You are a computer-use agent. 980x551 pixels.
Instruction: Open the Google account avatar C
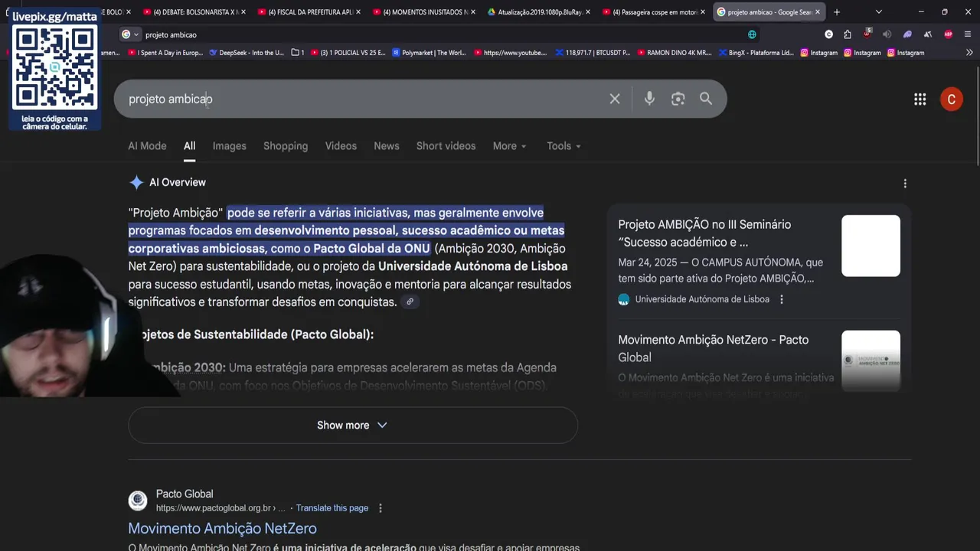(951, 99)
